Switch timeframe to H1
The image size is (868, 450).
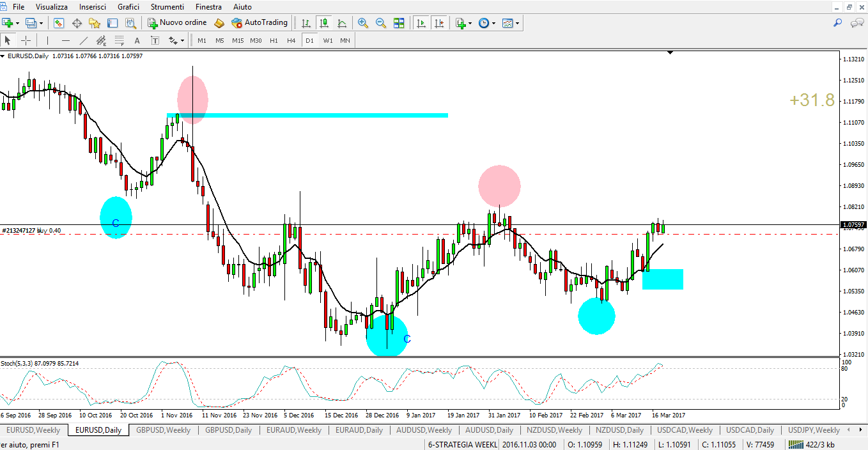tap(274, 40)
